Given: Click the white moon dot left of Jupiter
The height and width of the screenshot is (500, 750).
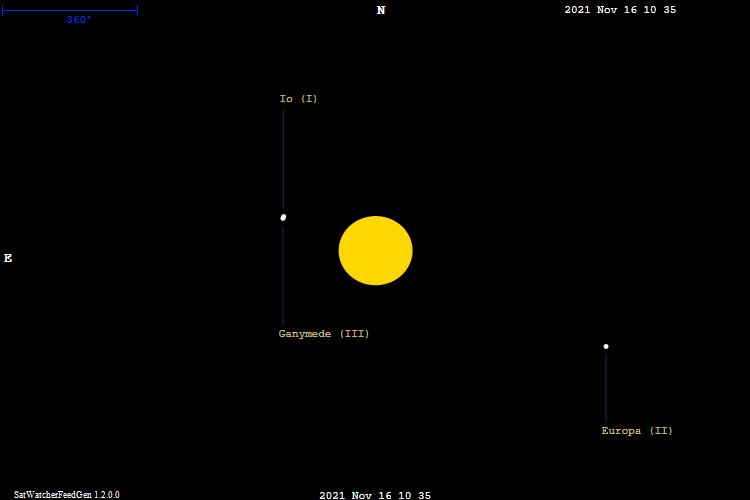Looking at the screenshot, I should tap(283, 217).
